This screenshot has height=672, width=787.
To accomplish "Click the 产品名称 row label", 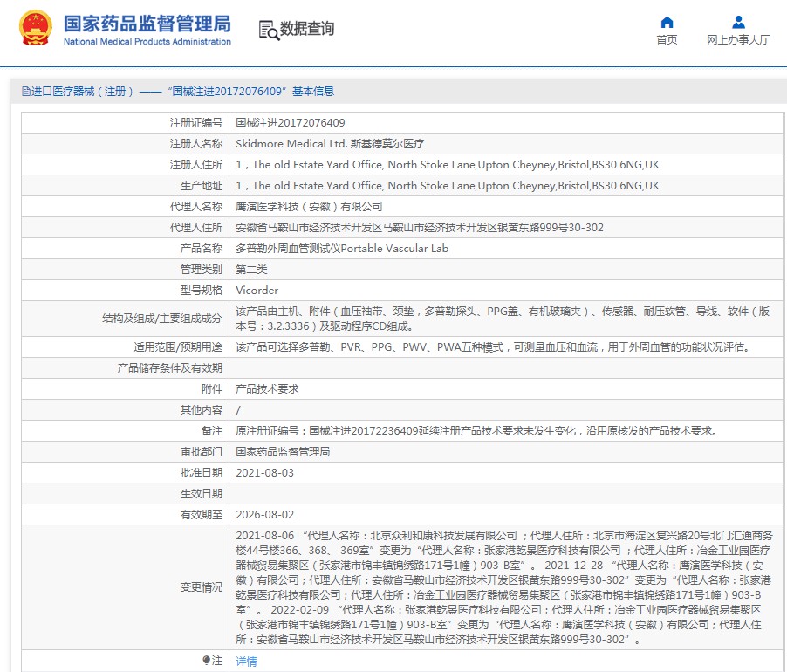I will tap(202, 249).
